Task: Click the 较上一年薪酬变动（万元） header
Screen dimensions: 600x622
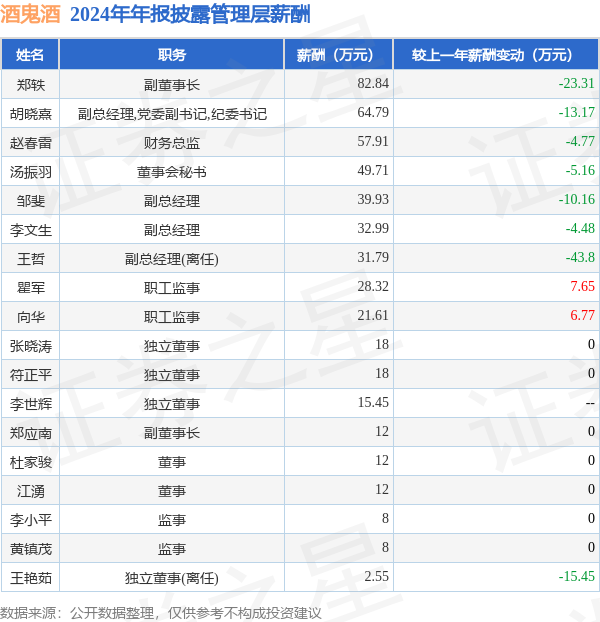Action: coord(496,55)
